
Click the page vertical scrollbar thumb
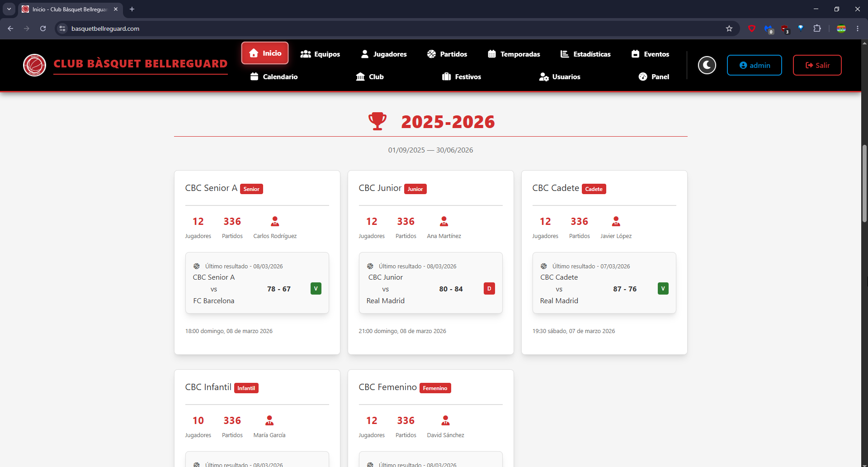(864, 183)
